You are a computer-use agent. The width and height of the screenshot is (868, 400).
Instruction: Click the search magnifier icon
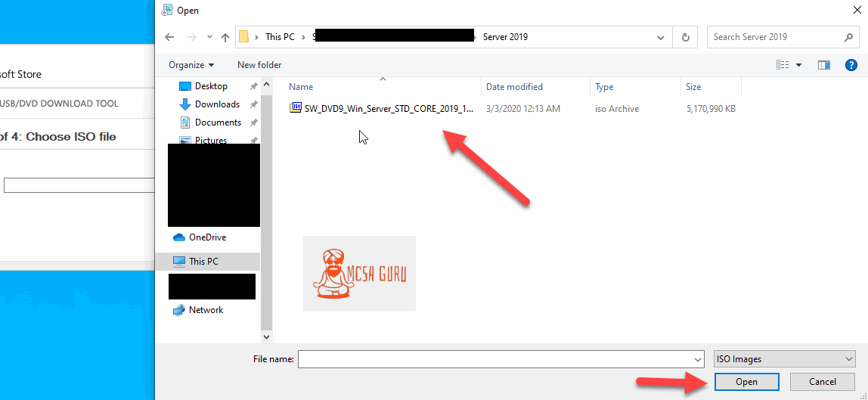coord(848,37)
